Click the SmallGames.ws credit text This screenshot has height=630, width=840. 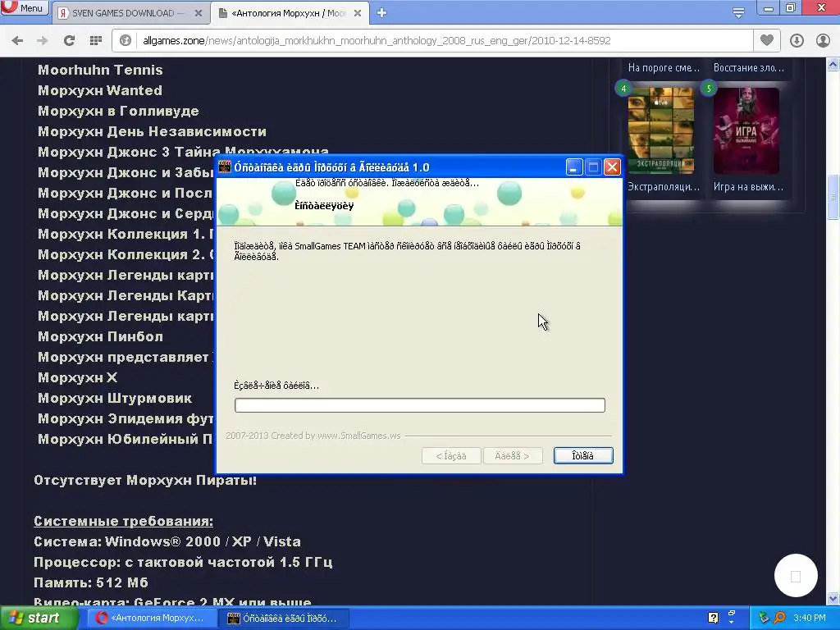click(313, 436)
